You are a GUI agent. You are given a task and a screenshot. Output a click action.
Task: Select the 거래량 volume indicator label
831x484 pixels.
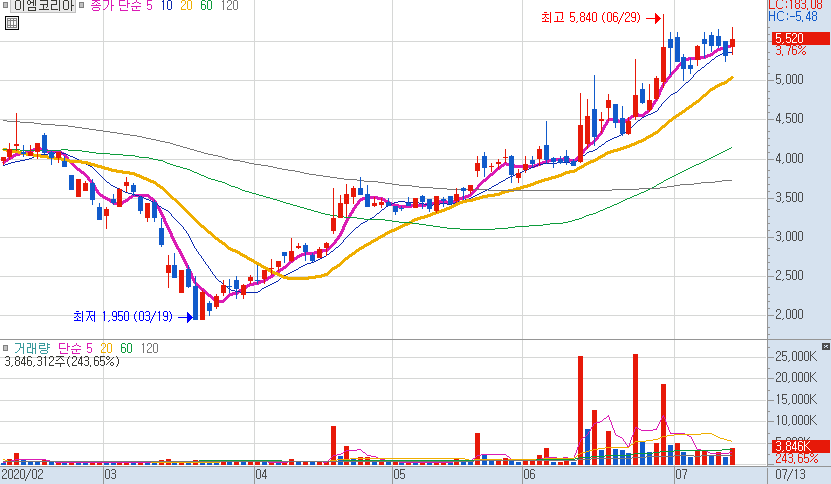[x=32, y=348]
